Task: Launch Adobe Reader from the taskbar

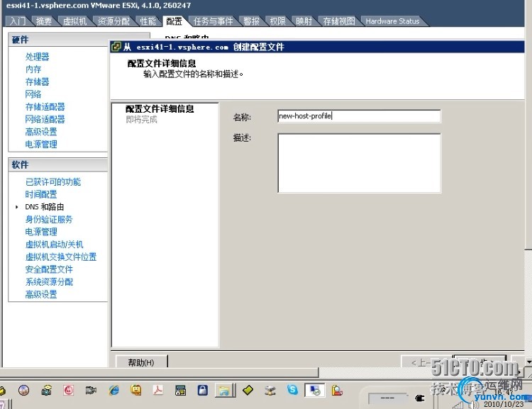Action: [x=158, y=391]
